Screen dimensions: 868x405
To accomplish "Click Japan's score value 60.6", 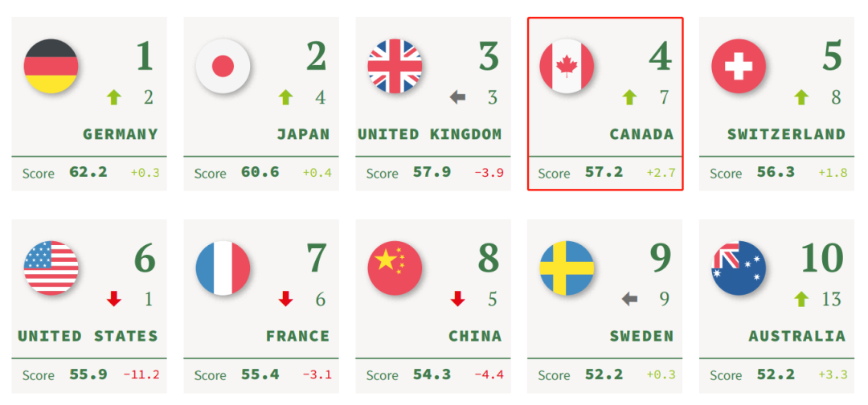I will pyautogui.click(x=260, y=172).
